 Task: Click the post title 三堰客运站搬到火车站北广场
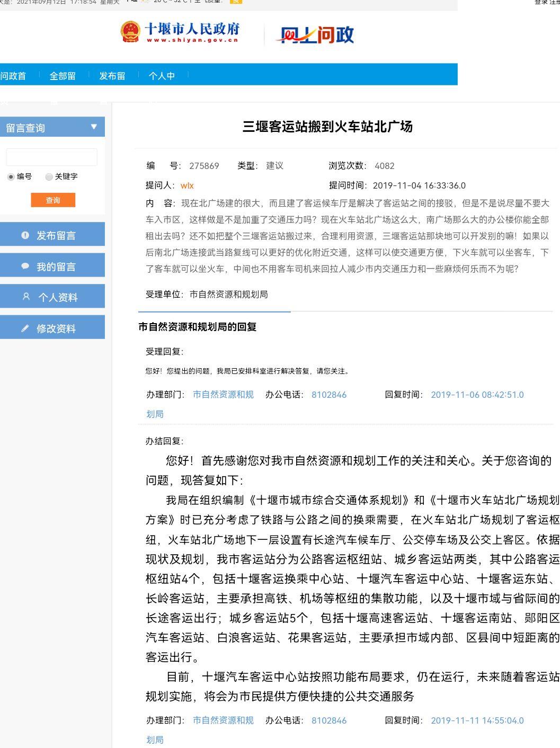pyautogui.click(x=327, y=127)
